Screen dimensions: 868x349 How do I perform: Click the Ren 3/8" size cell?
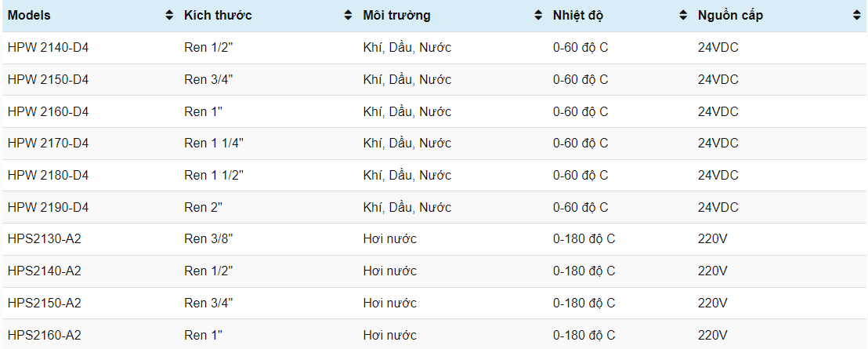pos(208,239)
